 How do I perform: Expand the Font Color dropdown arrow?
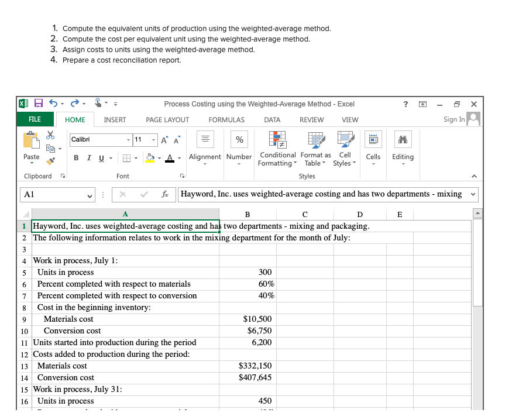point(179,159)
